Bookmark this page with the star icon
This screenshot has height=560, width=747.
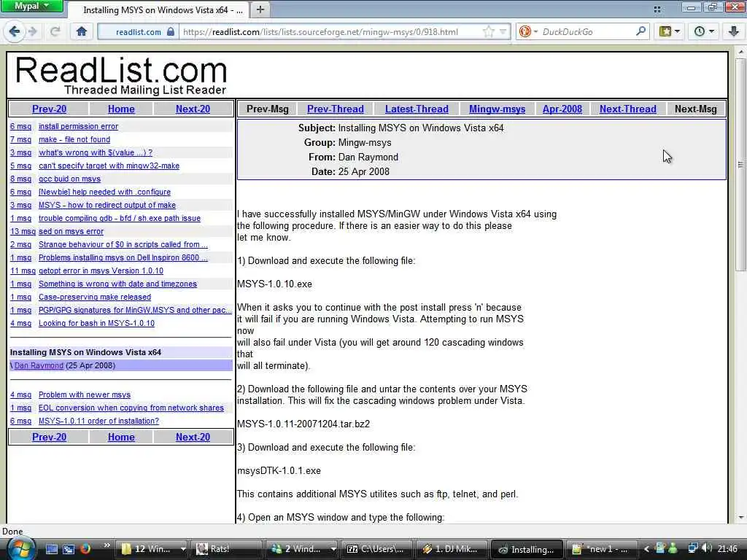[x=488, y=32]
